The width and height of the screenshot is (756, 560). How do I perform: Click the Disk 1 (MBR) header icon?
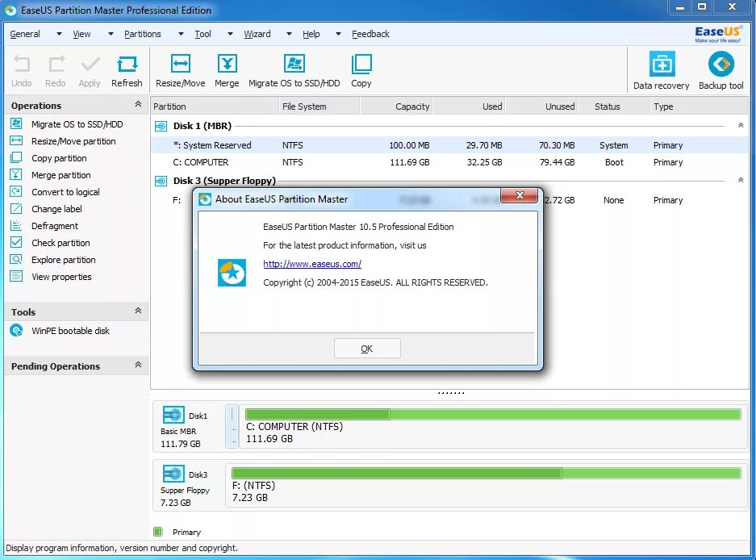[x=161, y=127]
